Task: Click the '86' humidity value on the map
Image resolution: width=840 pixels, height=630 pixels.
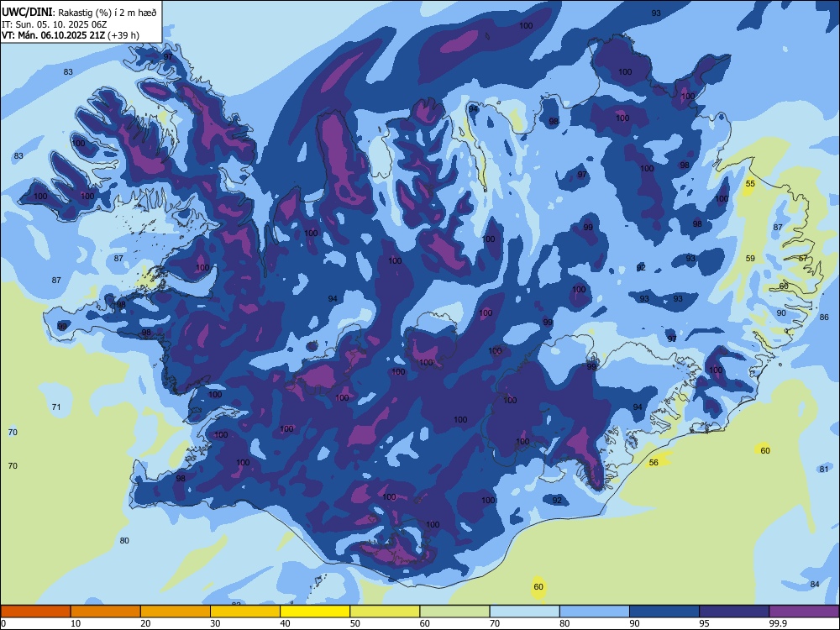Action: coord(825,318)
